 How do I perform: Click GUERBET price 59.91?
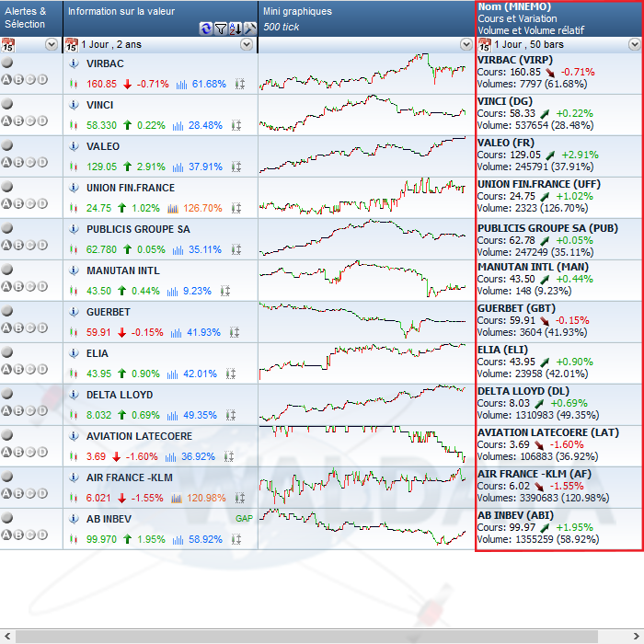98,332
